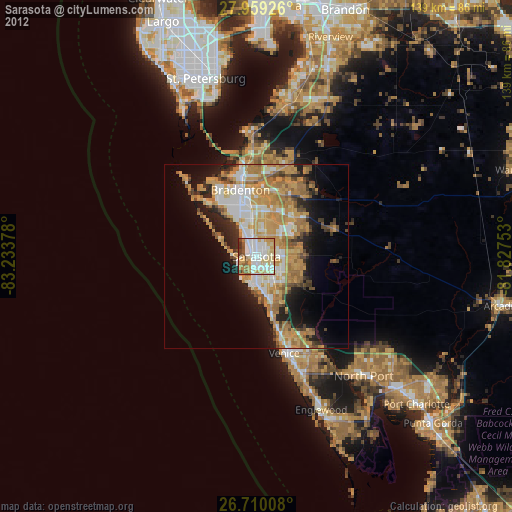Select the Largo city label
512x512 pixels.
click(163, 22)
